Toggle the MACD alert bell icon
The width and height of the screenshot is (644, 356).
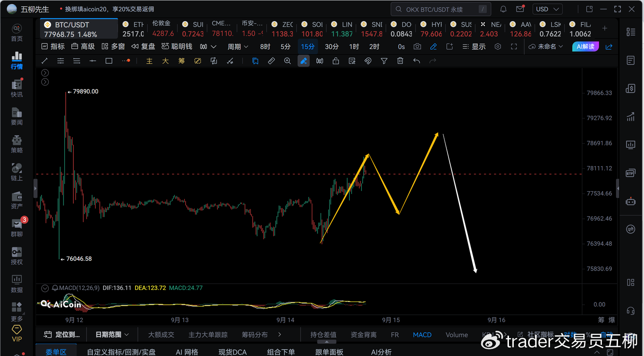(x=55, y=288)
